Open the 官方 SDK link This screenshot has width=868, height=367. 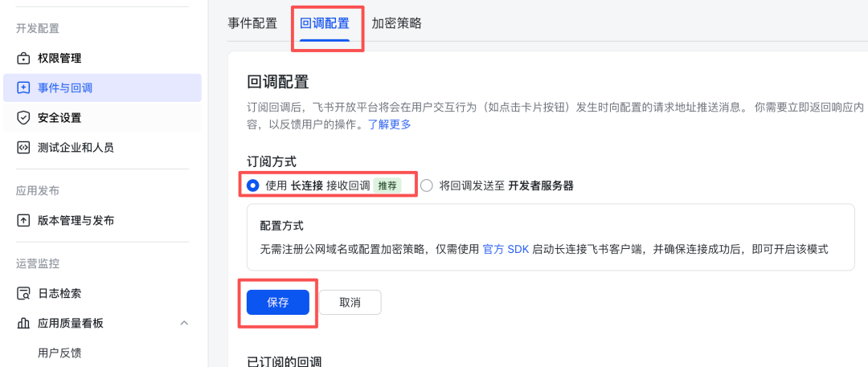tap(506, 249)
